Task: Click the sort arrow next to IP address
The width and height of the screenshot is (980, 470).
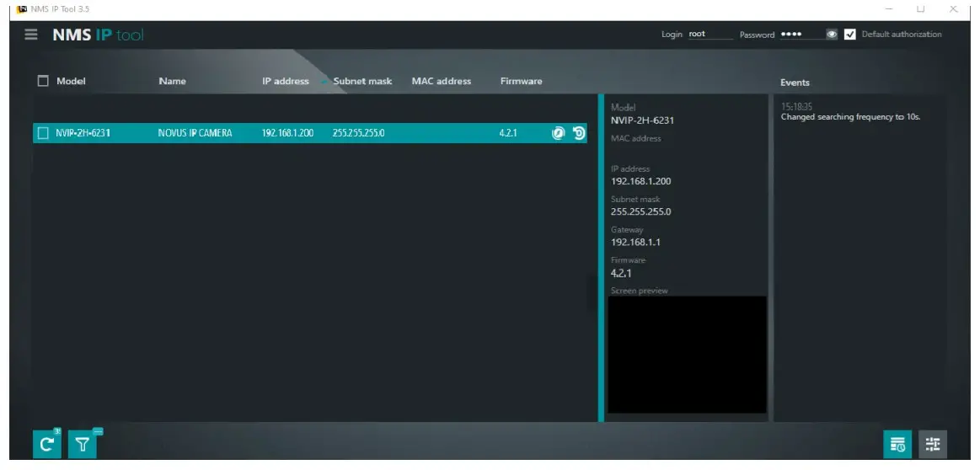Action: coord(324,81)
